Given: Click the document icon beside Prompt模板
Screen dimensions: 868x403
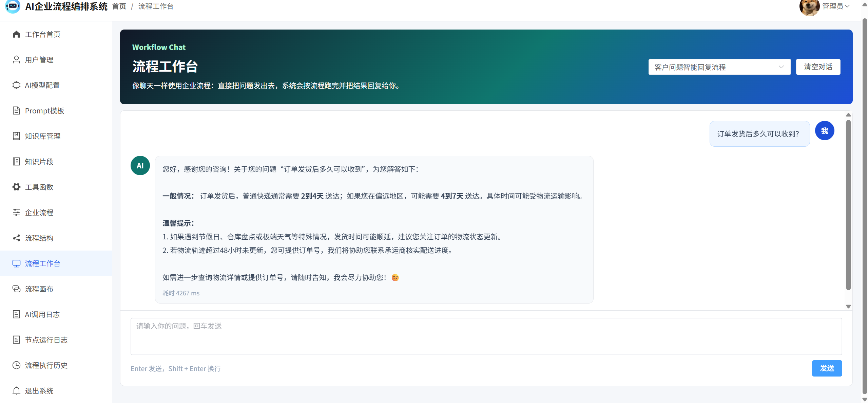Looking at the screenshot, I should [x=16, y=111].
